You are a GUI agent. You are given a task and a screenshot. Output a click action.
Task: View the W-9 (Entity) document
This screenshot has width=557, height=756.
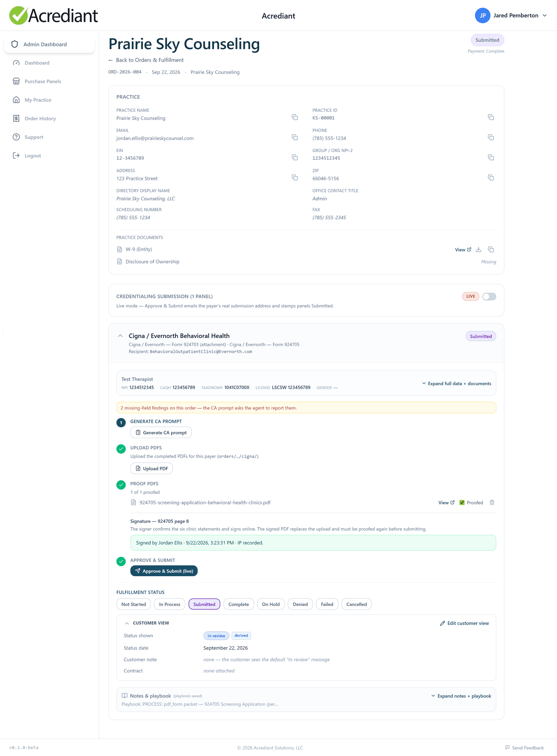tap(463, 250)
